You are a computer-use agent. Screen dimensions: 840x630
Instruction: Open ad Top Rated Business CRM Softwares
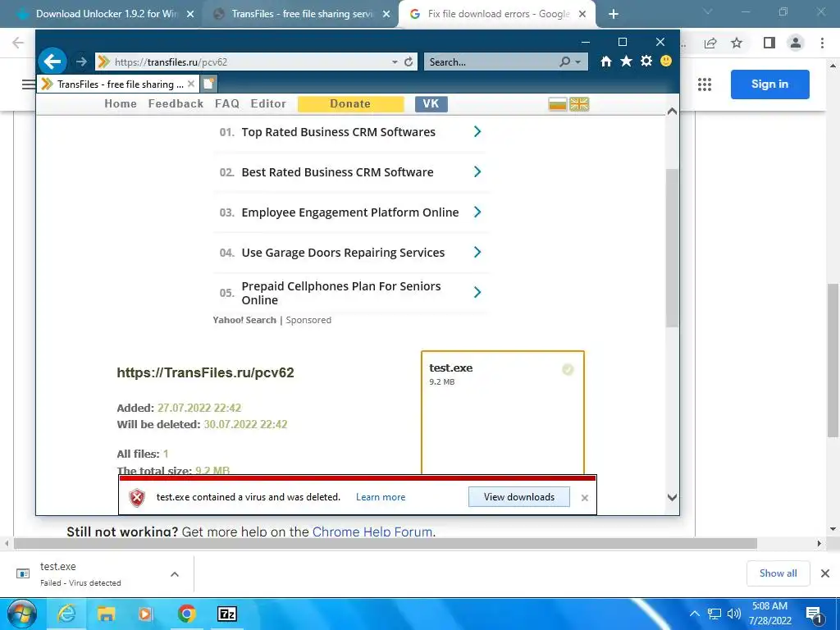pyautogui.click(x=339, y=132)
